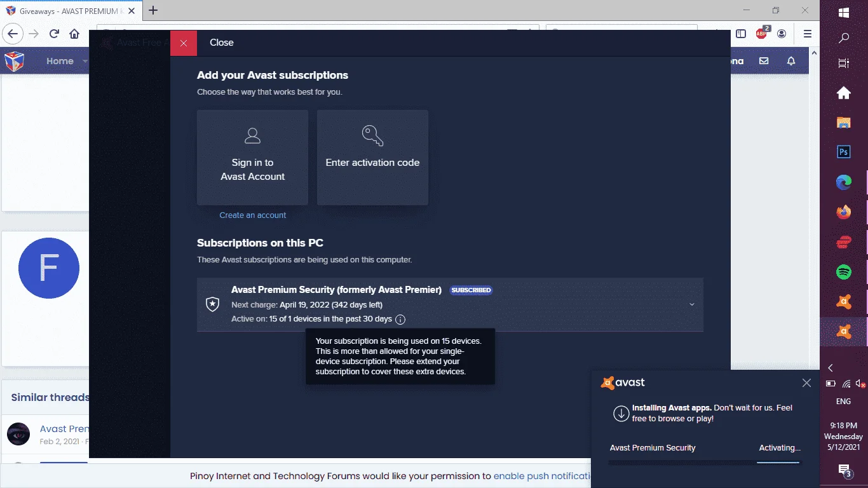Click the download arrow icon in installer popup
This screenshot has height=488, width=868.
click(621, 414)
